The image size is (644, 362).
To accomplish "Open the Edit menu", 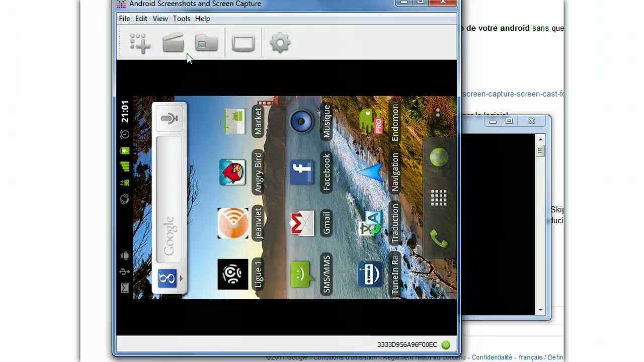I will (x=141, y=19).
